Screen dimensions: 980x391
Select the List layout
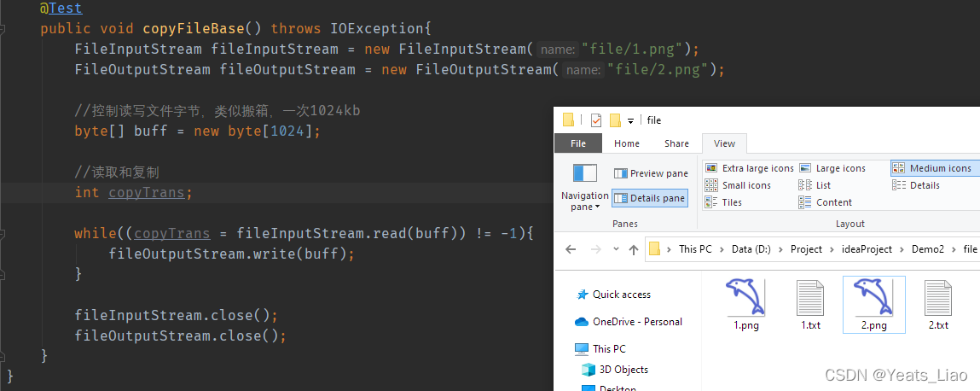815,185
